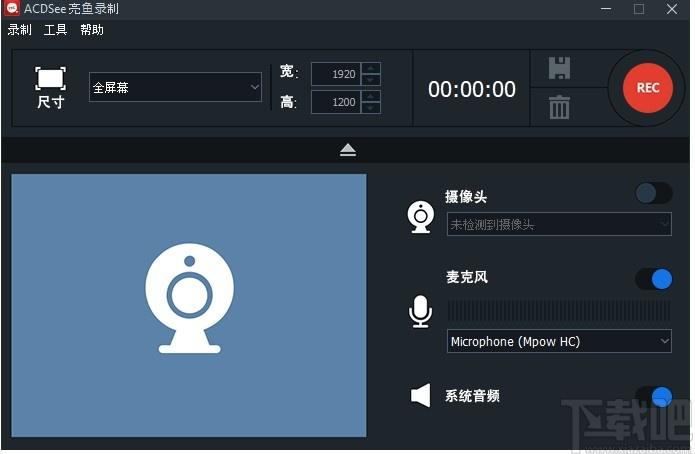Click the webcam icon beside 摄像头
The width and height of the screenshot is (695, 454).
tap(421, 216)
